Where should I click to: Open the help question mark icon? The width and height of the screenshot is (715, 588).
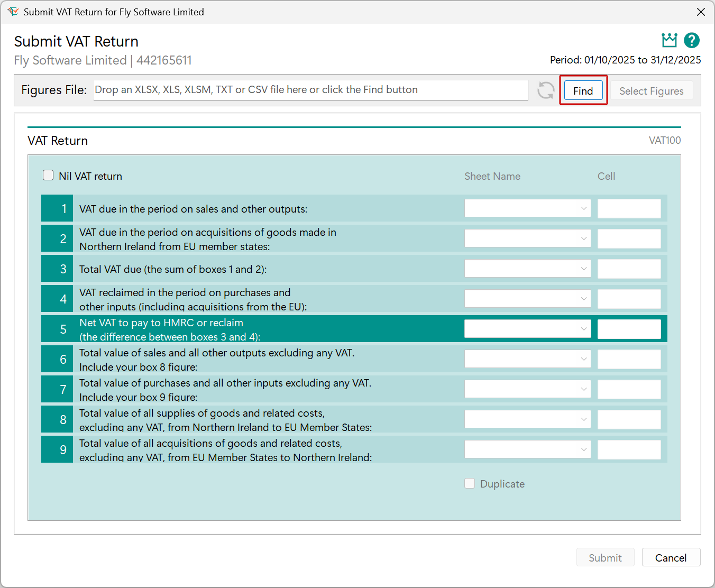[x=692, y=40]
